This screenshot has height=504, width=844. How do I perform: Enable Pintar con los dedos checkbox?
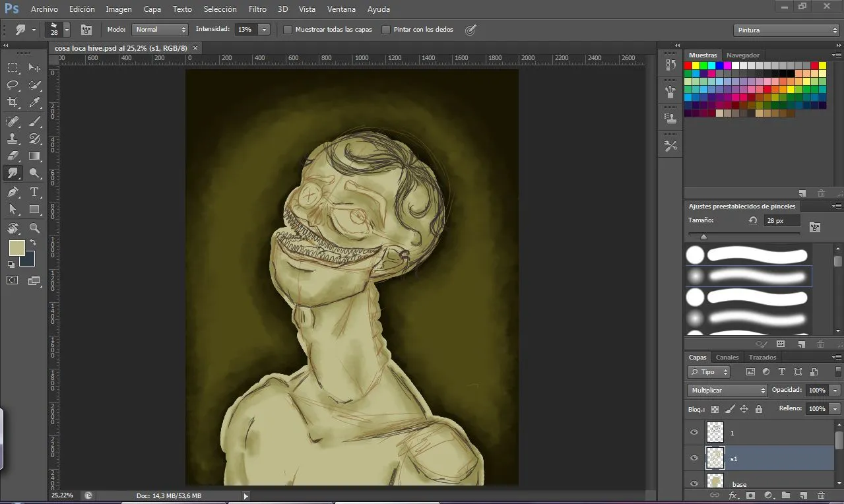click(x=386, y=30)
